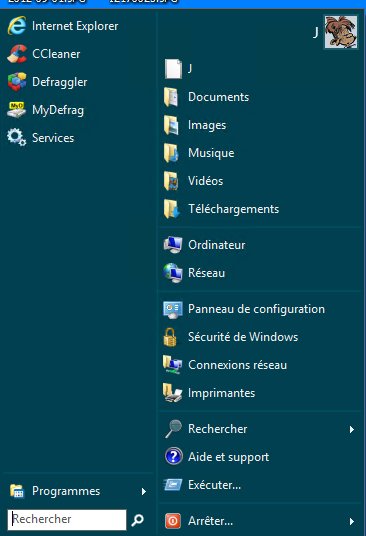Image resolution: width=366 pixels, height=536 pixels.
Task: Click the Connexions réseau label
Action: coord(238,365)
